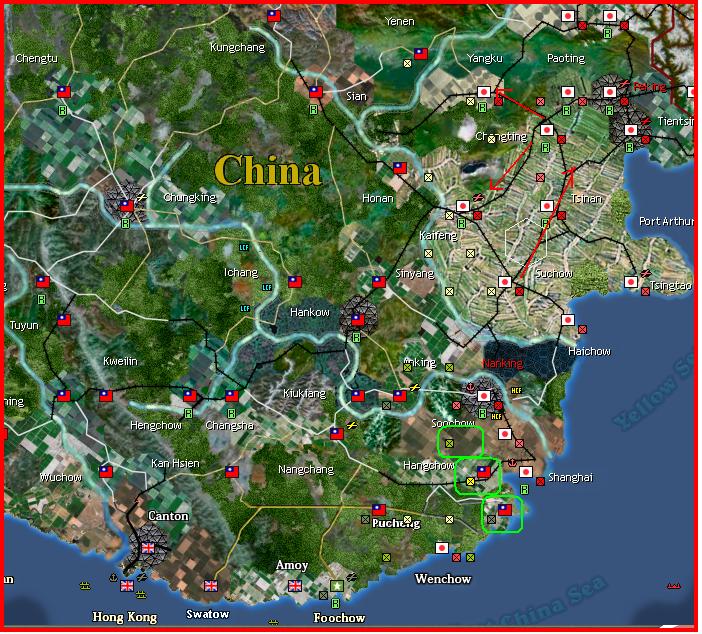Click the large China country title

268,171
